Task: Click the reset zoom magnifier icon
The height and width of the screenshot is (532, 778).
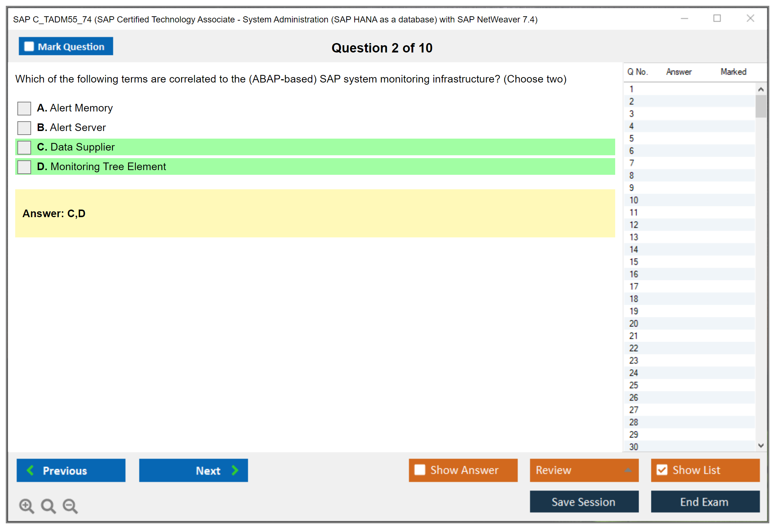Action: pos(48,506)
